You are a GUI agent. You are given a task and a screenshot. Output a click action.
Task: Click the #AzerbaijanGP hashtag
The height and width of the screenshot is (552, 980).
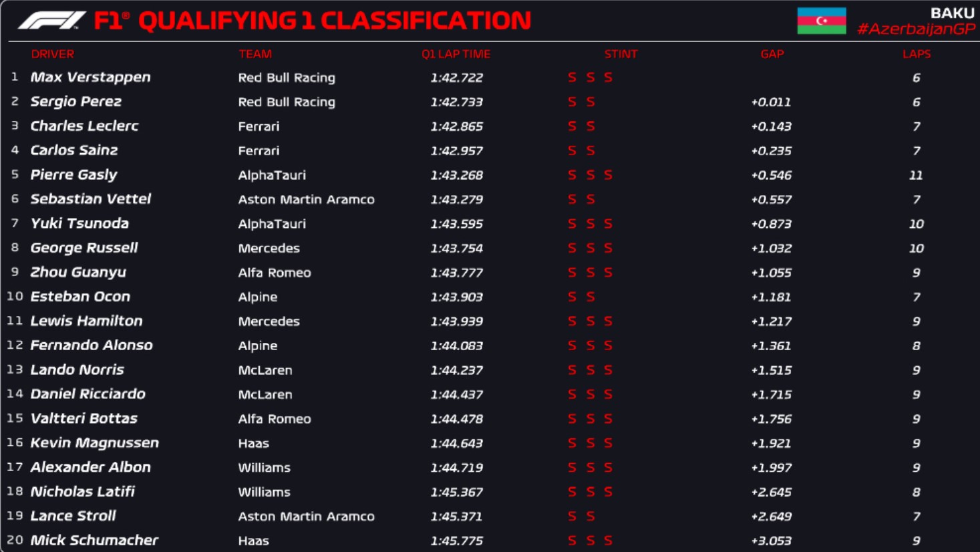click(x=916, y=29)
